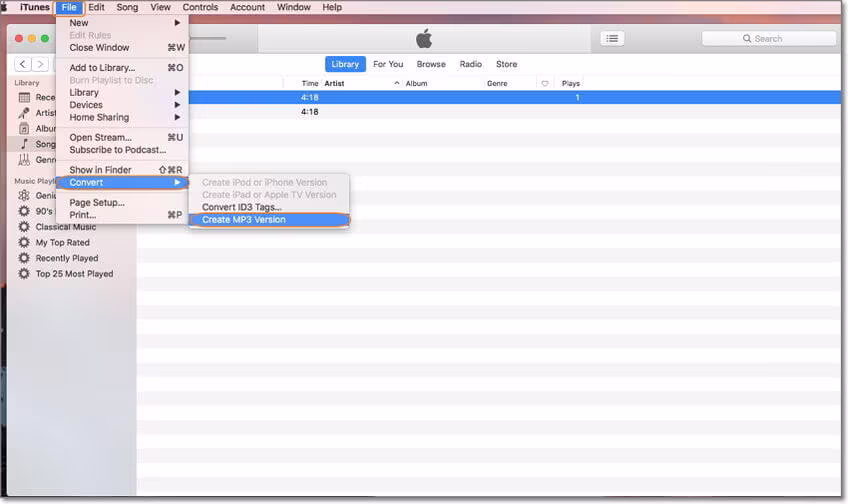Select Page Setup... entry
Image resolution: width=848 pixels, height=504 pixels.
[122, 202]
